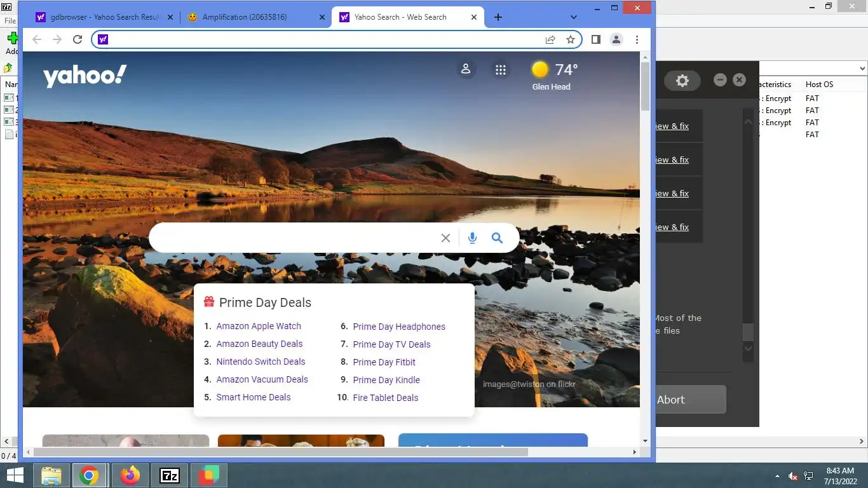Focus the Chrome address bar
The image size is (868, 488).
(x=324, y=39)
